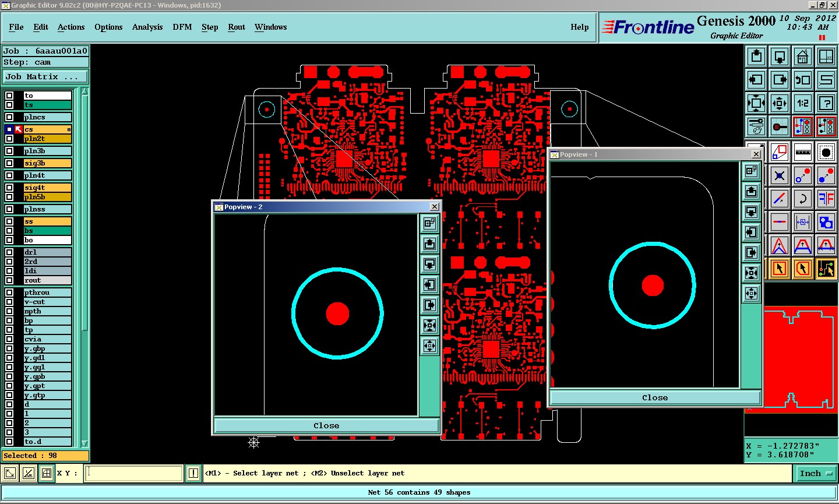Click zoom-in arrows icon in Popview - 2
Viewport: 839px width, 504px height.
pyautogui.click(x=430, y=325)
